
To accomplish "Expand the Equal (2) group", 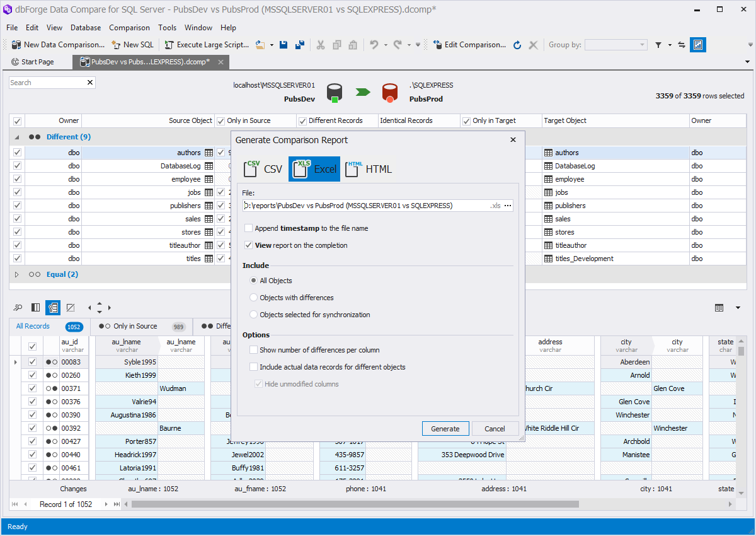I will point(17,274).
